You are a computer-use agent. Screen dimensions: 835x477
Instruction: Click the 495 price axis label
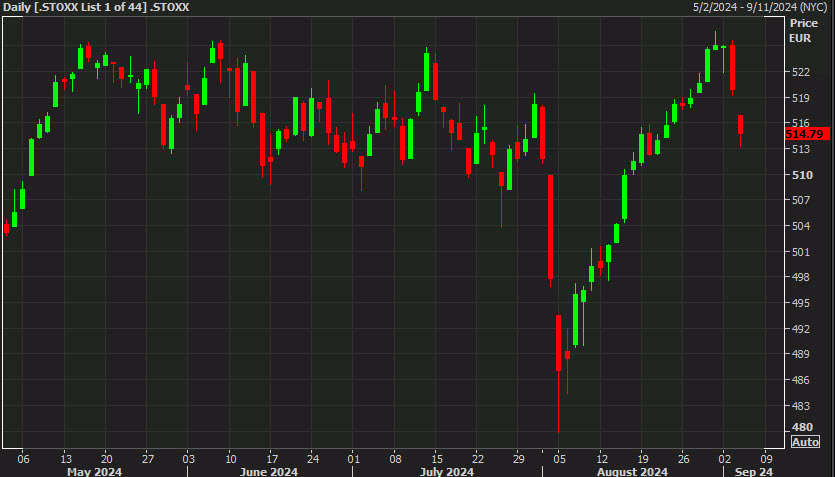click(801, 303)
